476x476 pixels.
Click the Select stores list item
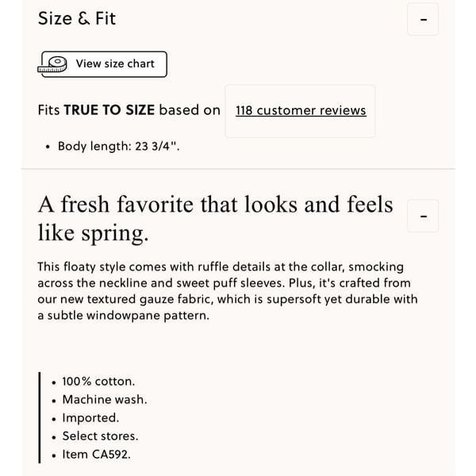100,436
